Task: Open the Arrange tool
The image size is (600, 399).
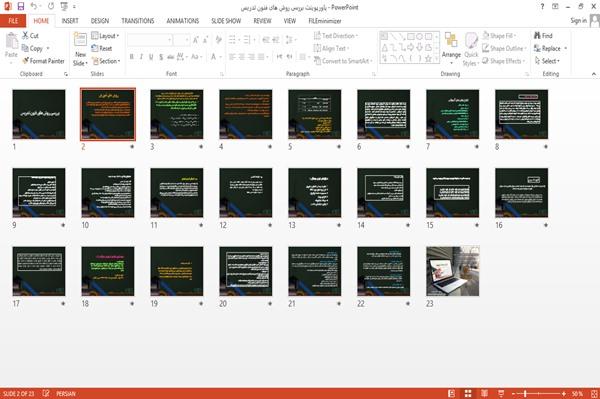Action: pos(451,48)
